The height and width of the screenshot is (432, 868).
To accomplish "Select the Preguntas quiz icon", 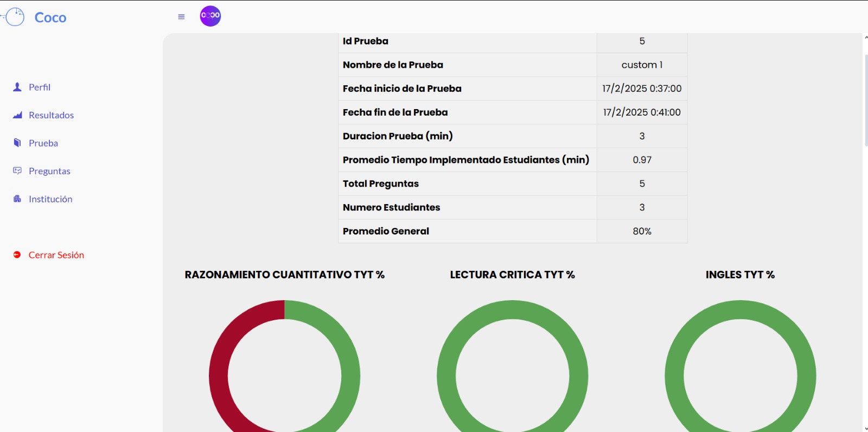I will (x=17, y=171).
